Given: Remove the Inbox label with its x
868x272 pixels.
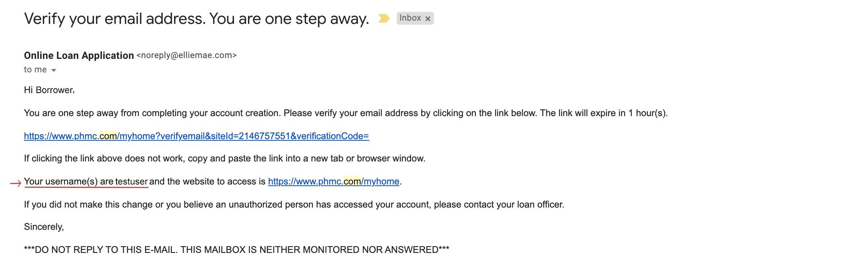Looking at the screenshot, I should pos(428,19).
